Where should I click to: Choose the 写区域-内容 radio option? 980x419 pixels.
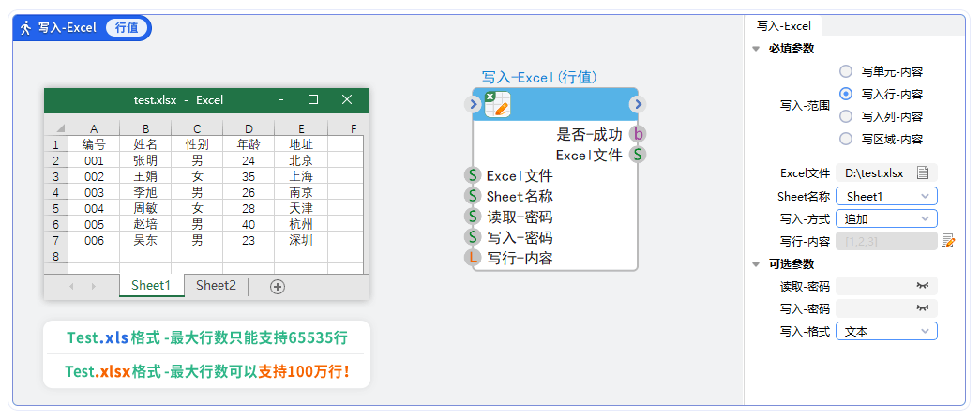(846, 139)
